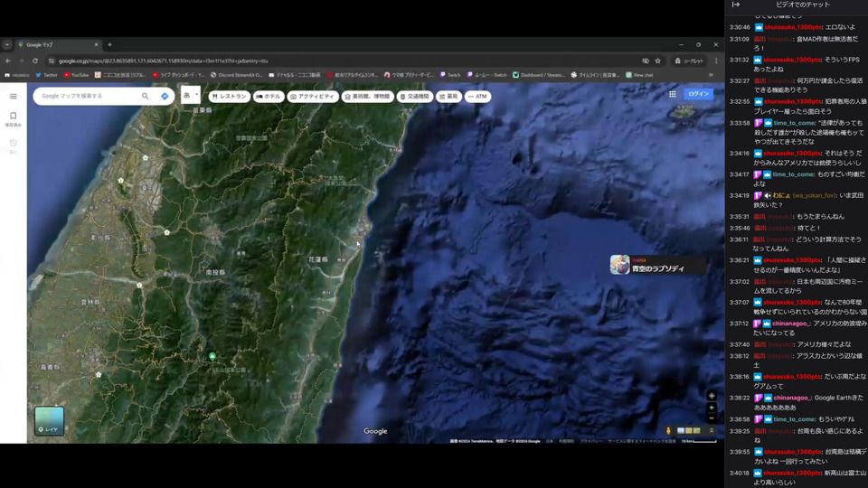Collapse the chat panel with arrow icon
The height and width of the screenshot is (488, 868).
[x=736, y=5]
